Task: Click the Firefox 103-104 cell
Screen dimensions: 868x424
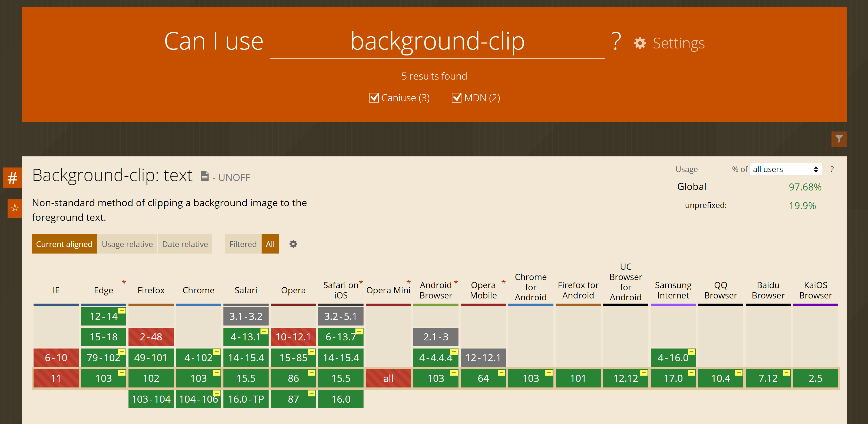Action: click(x=151, y=399)
